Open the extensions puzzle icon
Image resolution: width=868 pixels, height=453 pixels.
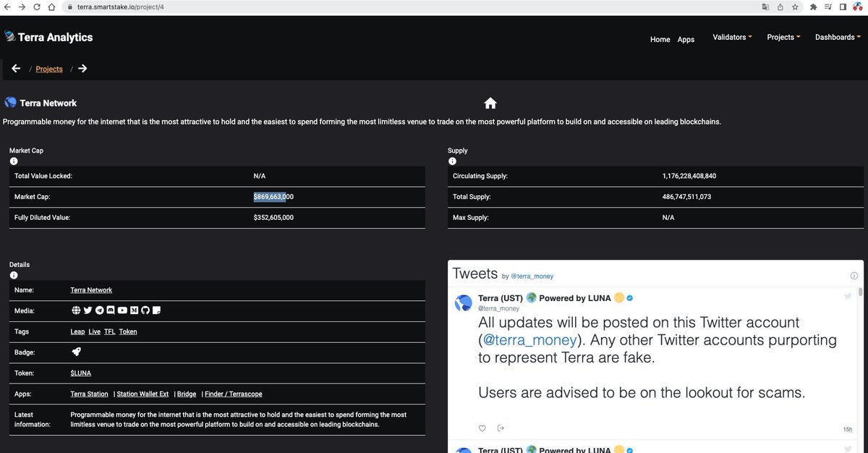(814, 7)
